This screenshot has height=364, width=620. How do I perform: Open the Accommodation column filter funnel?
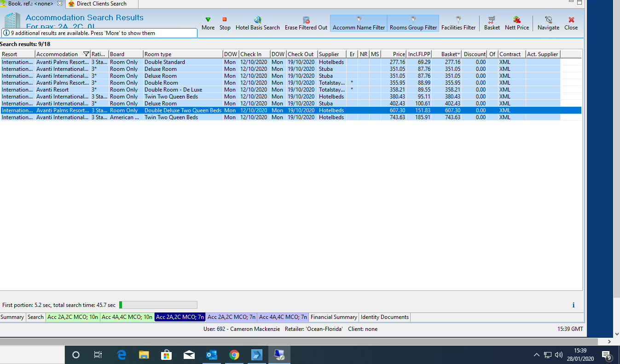pyautogui.click(x=86, y=54)
